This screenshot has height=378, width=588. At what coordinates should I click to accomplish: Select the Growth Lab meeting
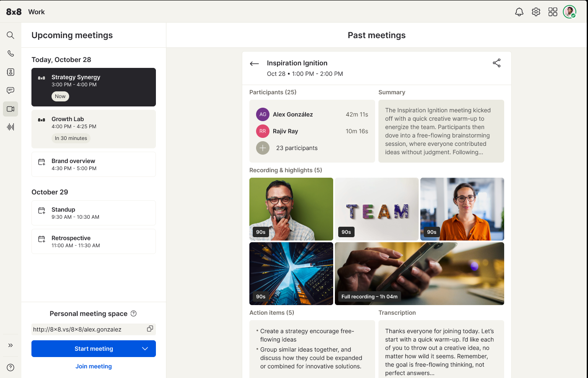pyautogui.click(x=93, y=129)
